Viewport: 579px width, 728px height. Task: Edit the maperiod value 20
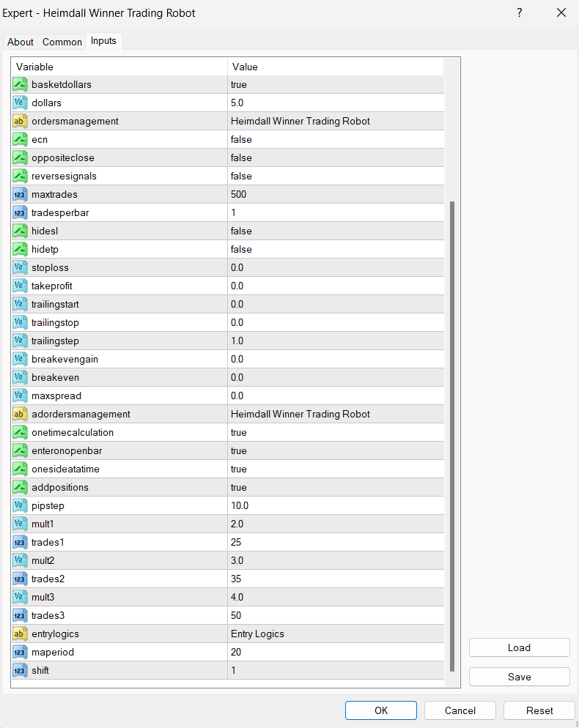pos(336,653)
